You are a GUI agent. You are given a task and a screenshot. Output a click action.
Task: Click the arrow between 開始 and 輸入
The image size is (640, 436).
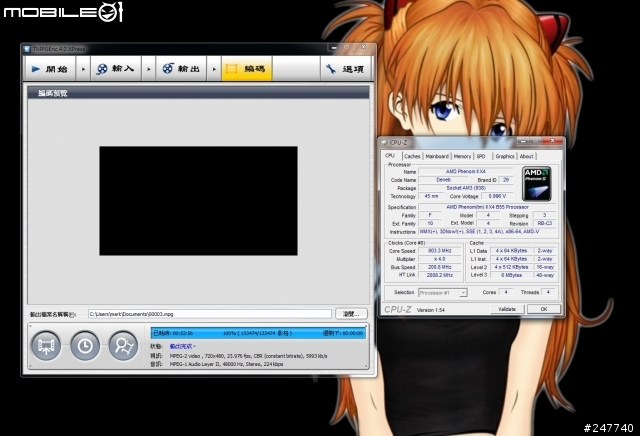point(83,69)
